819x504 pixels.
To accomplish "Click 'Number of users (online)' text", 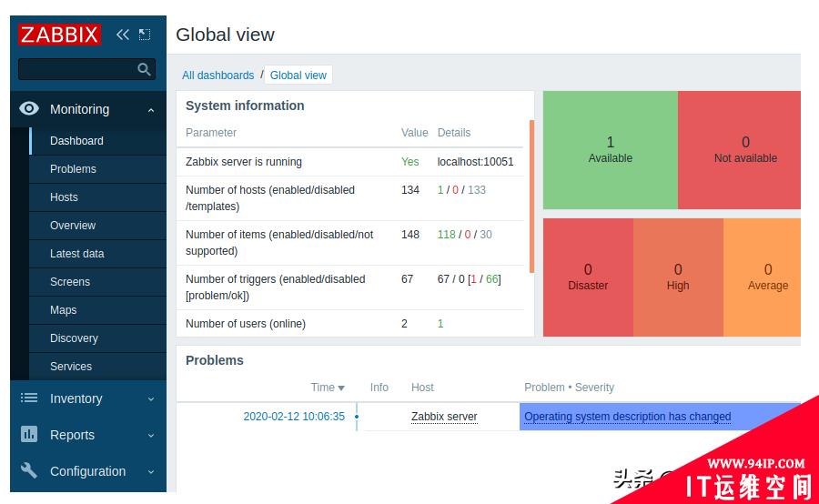I will click(x=246, y=324).
